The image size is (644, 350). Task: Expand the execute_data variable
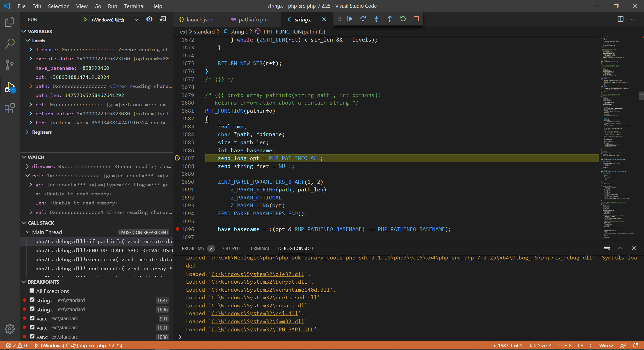tap(30, 59)
